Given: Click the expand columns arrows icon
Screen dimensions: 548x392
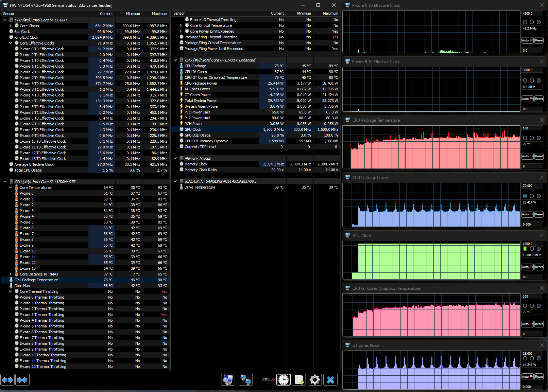Looking at the screenshot, I should [8, 379].
